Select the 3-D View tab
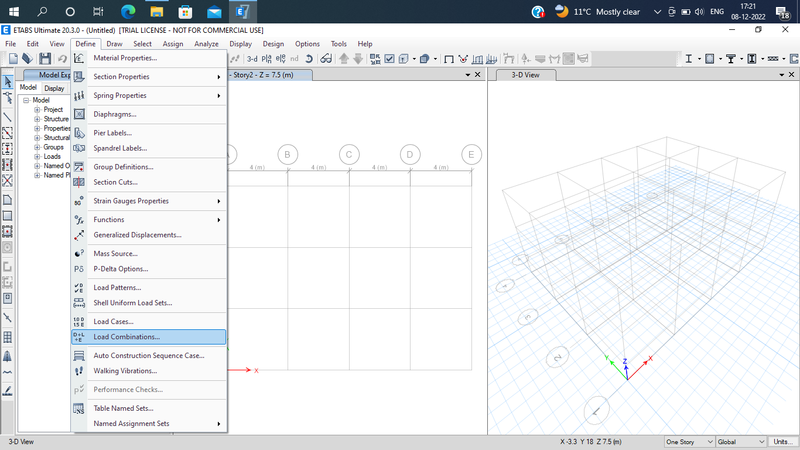The width and height of the screenshot is (800, 450). pyautogui.click(x=526, y=75)
